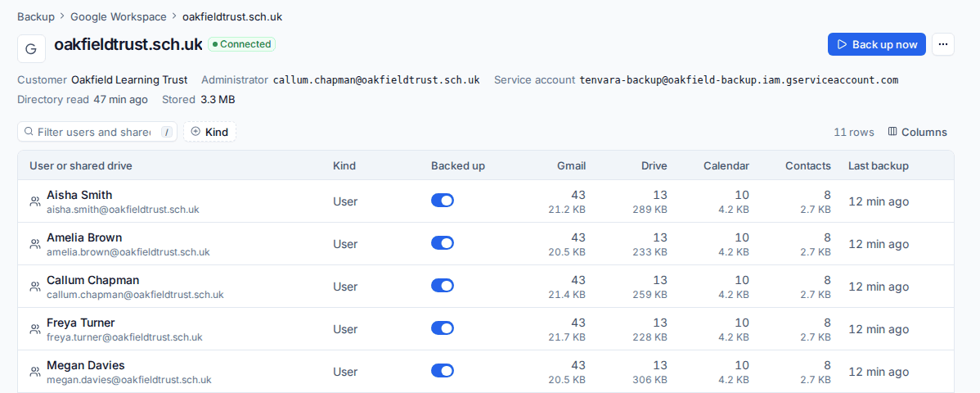Sort by the Backed up column header

pos(458,166)
